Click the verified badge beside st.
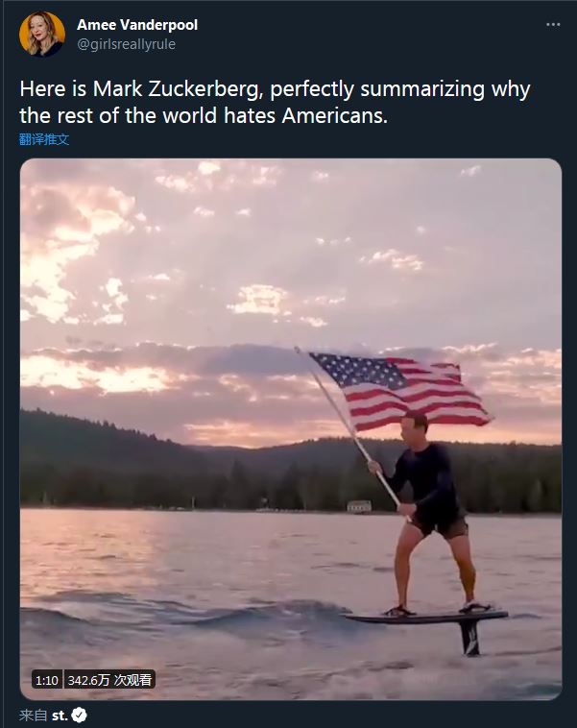 [x=79, y=716]
